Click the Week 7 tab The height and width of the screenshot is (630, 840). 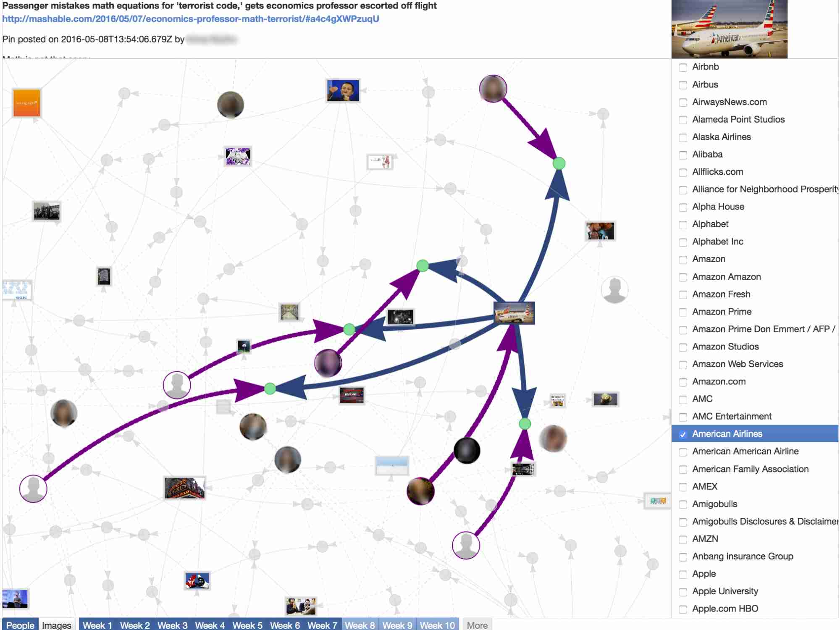point(322,625)
